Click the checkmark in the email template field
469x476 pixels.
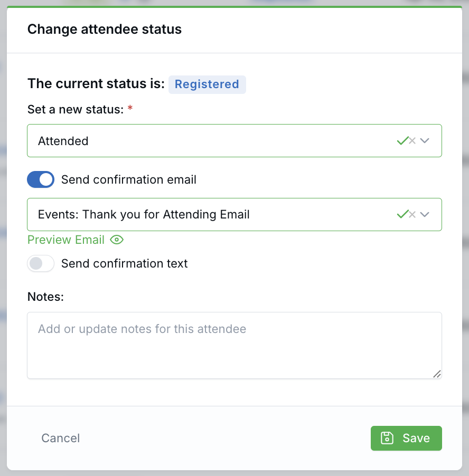tap(402, 214)
